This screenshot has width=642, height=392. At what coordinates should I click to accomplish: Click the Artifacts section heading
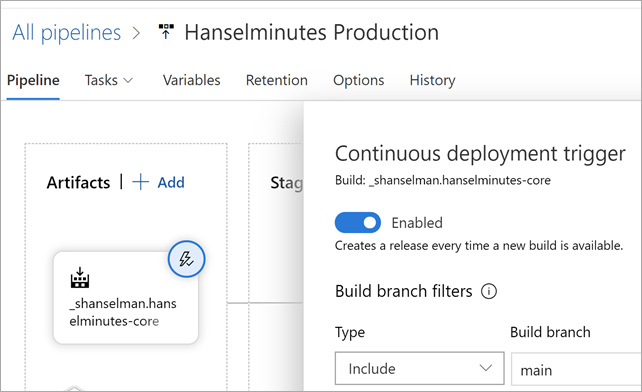click(x=78, y=183)
